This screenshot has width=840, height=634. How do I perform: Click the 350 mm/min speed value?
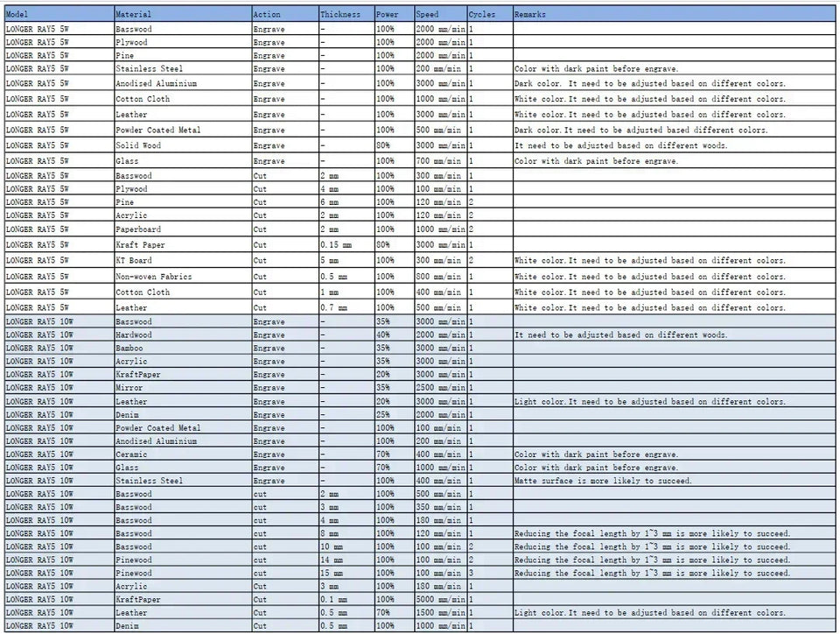click(438, 507)
